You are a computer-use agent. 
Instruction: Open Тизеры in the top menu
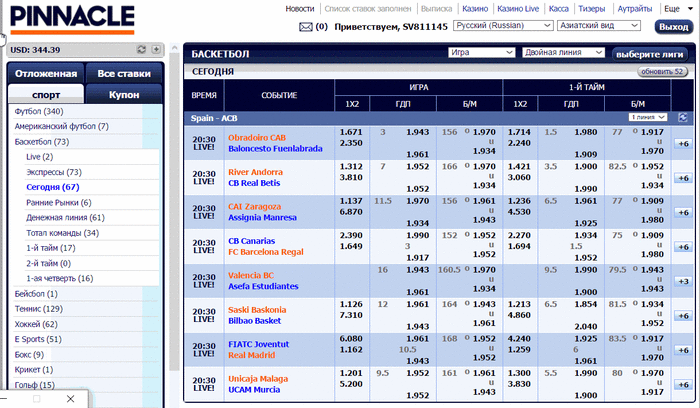(x=592, y=8)
